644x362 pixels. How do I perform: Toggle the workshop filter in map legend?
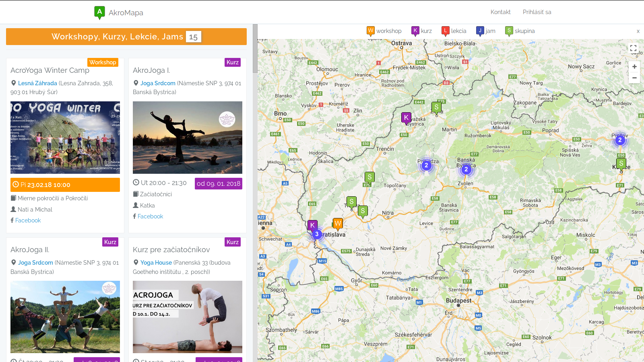[x=384, y=31]
